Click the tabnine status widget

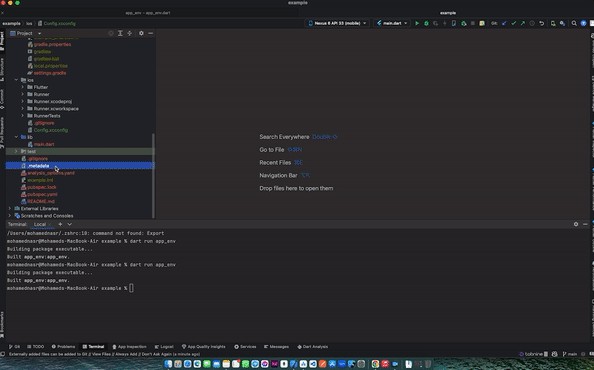coord(533,354)
